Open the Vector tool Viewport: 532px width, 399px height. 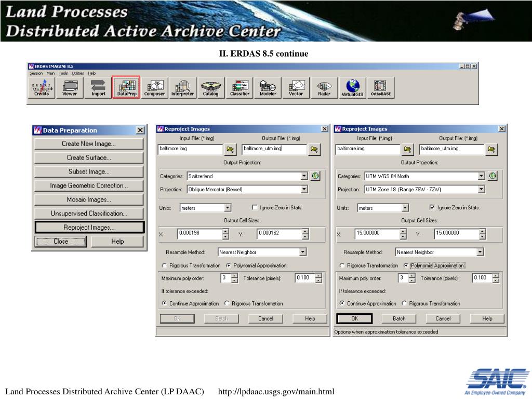tap(296, 87)
